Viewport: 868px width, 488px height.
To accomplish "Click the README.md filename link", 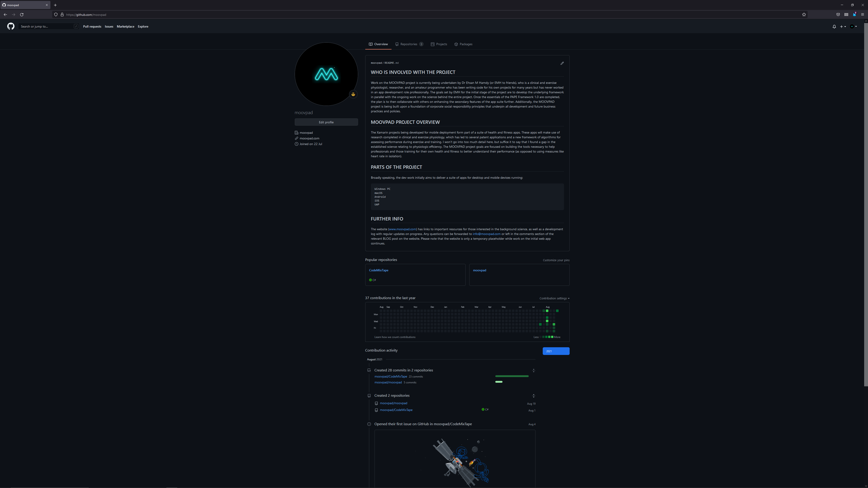I will coord(391,63).
